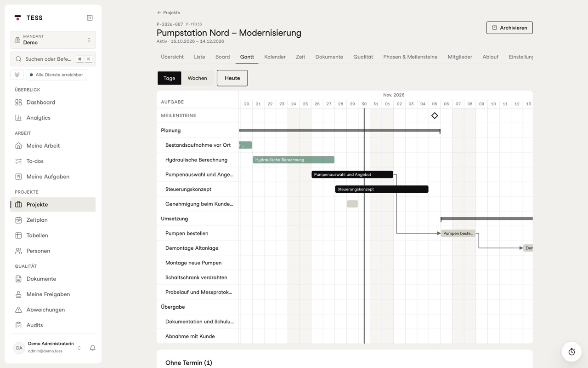
Task: Open Meine Freigaben in the sidebar
Action: coord(53,294)
